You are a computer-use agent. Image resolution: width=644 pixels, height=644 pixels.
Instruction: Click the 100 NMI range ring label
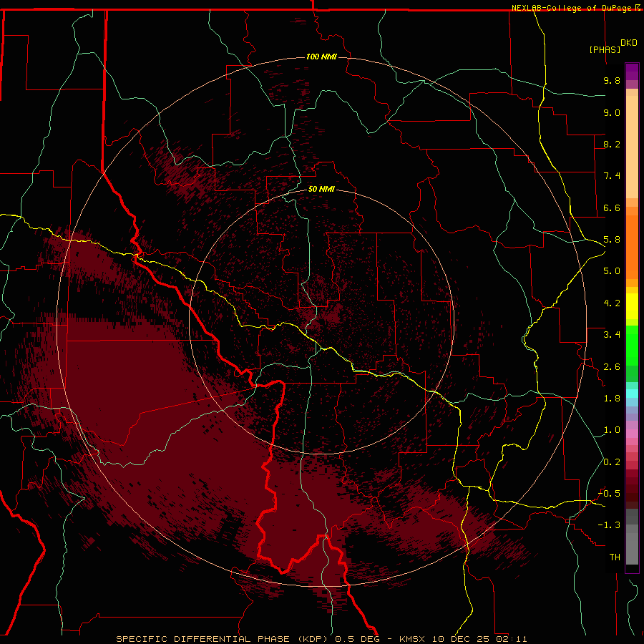click(x=321, y=57)
